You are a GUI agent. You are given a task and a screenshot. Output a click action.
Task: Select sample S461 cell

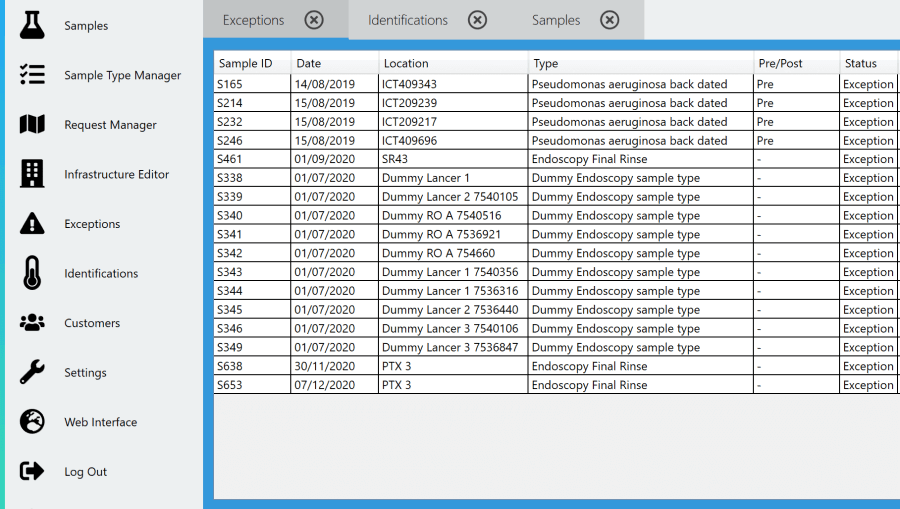[253, 159]
